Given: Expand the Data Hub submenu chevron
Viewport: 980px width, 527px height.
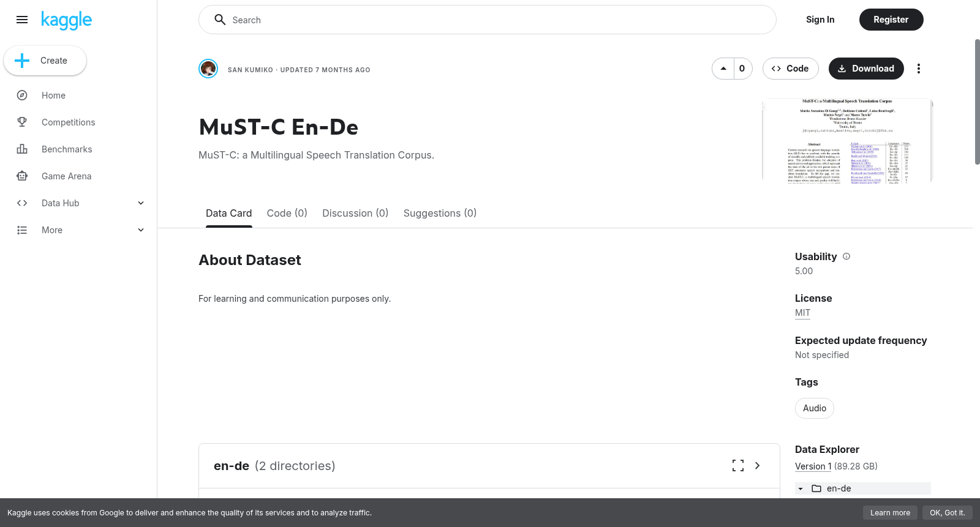Looking at the screenshot, I should click(141, 203).
